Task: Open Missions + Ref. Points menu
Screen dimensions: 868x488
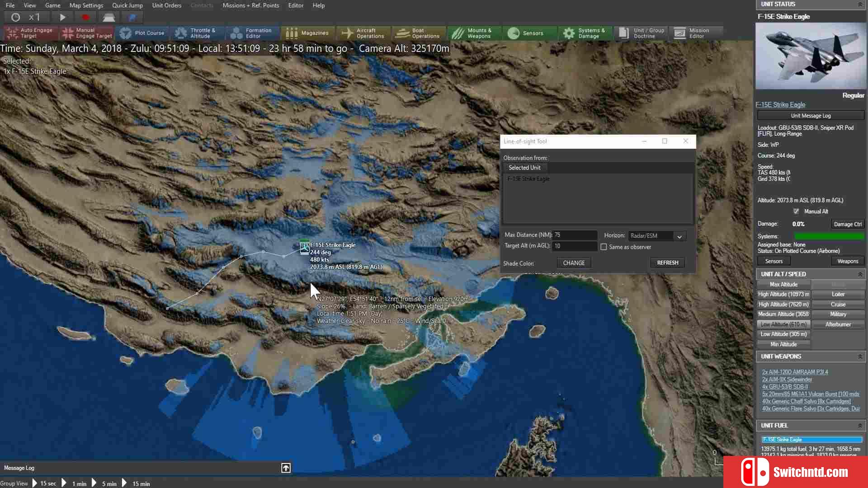Action: point(251,5)
